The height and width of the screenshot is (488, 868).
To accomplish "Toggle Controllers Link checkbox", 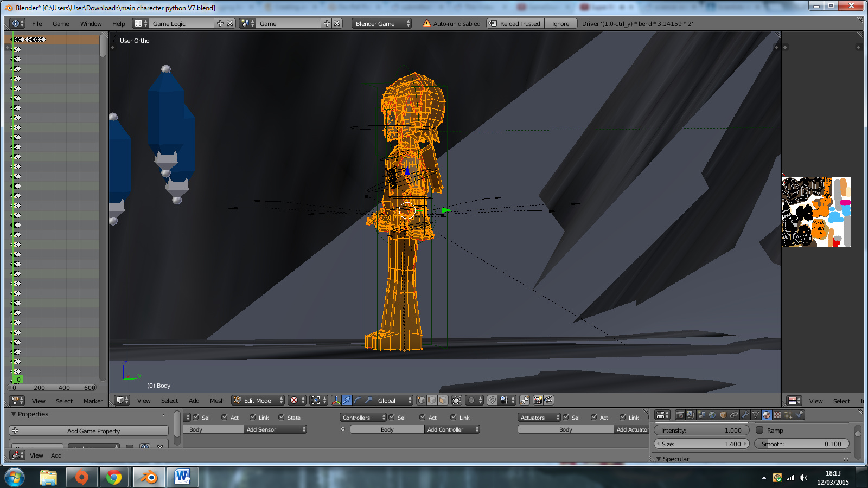I will click(454, 417).
